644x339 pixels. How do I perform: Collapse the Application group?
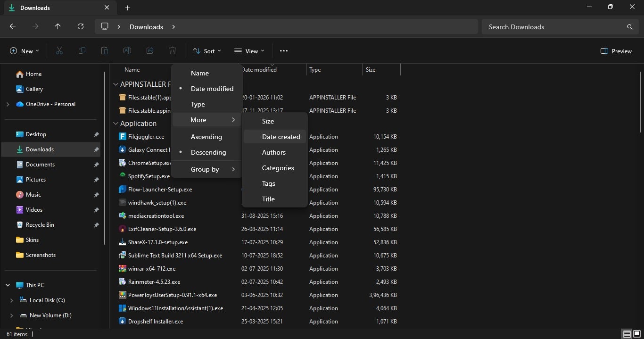[x=116, y=124]
